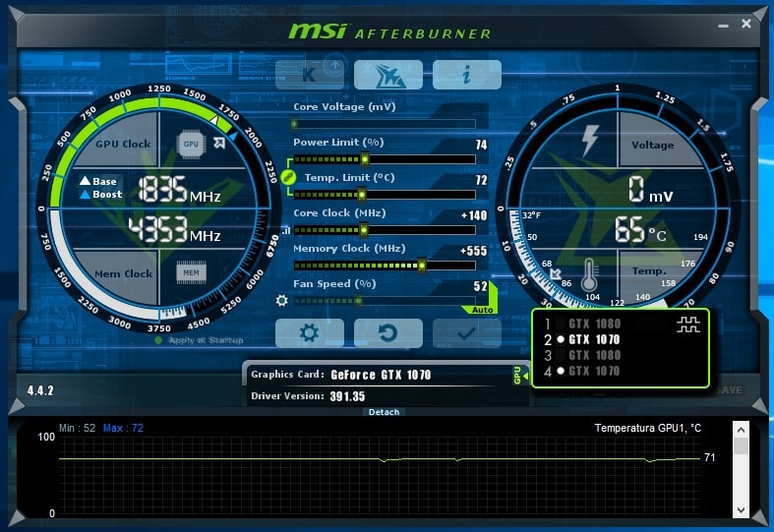Click the GPU chip icon on clock gauge

tap(190, 144)
